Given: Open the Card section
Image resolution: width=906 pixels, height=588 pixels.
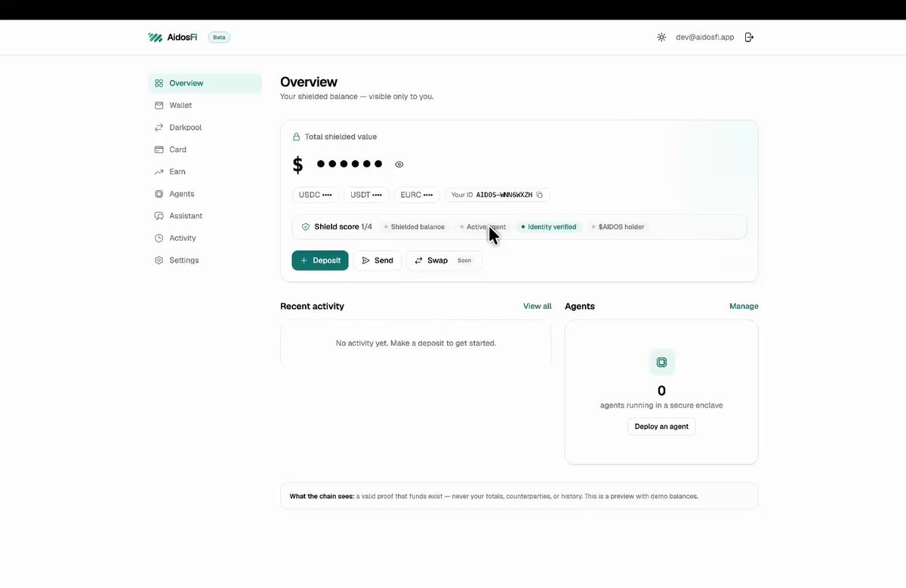Looking at the screenshot, I should (x=205, y=149).
